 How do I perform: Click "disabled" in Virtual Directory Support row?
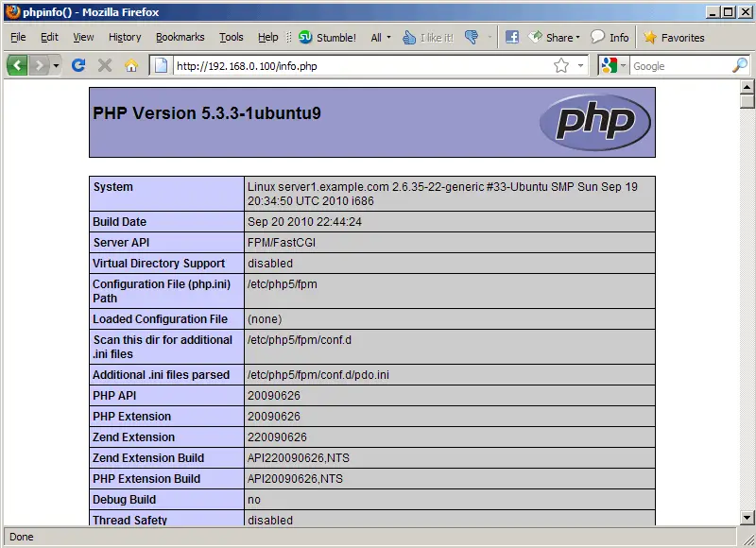[270, 264]
